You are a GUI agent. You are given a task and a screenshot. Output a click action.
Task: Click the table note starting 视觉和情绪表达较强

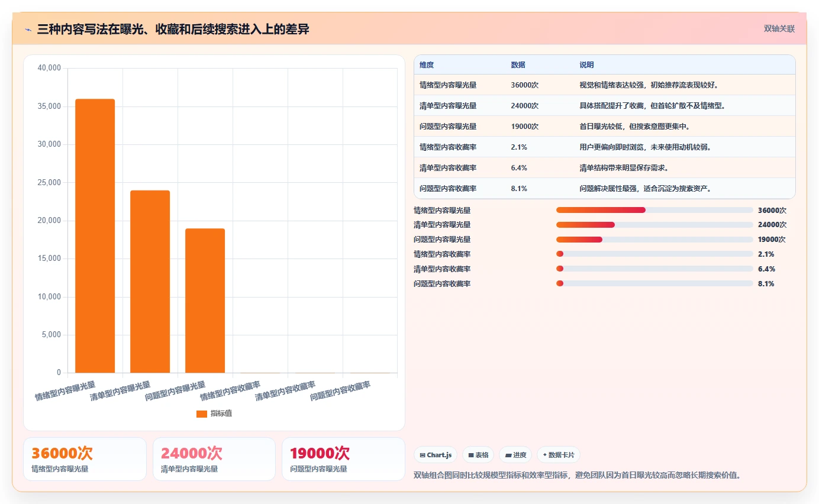[x=649, y=85]
